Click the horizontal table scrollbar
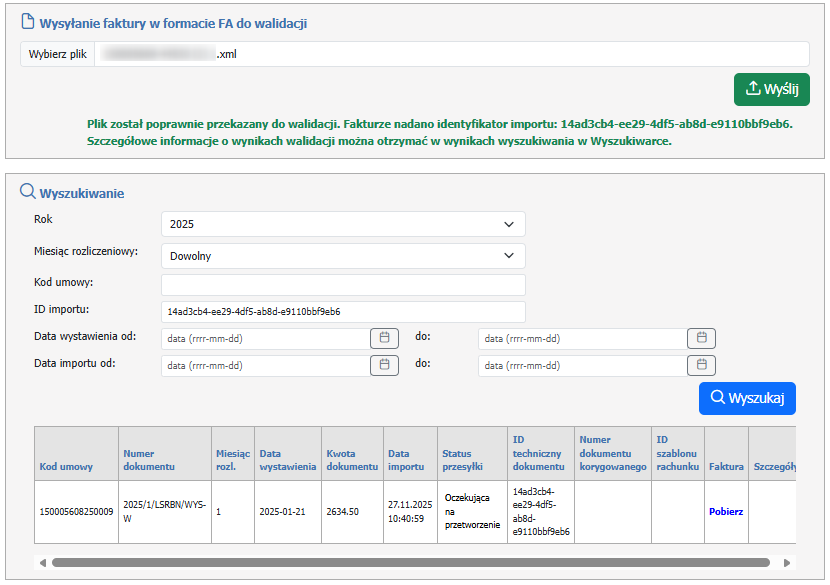 pyautogui.click(x=410, y=562)
